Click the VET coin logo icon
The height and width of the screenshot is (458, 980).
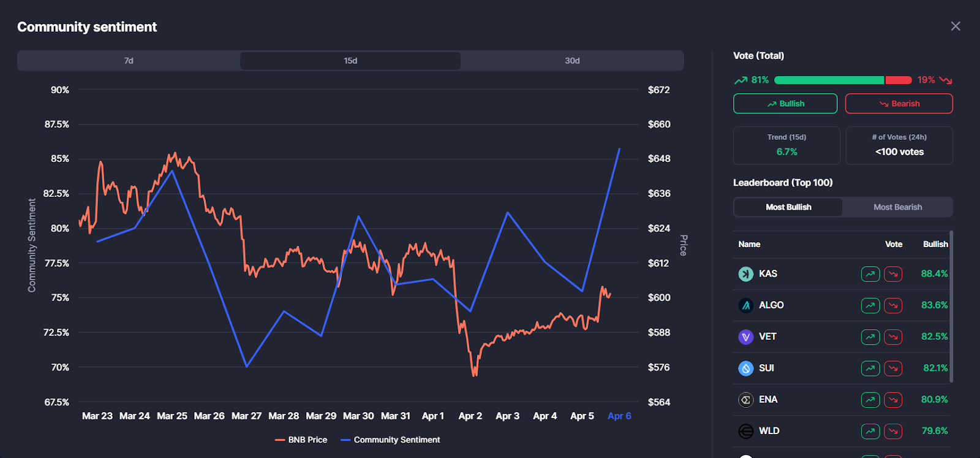[745, 337]
